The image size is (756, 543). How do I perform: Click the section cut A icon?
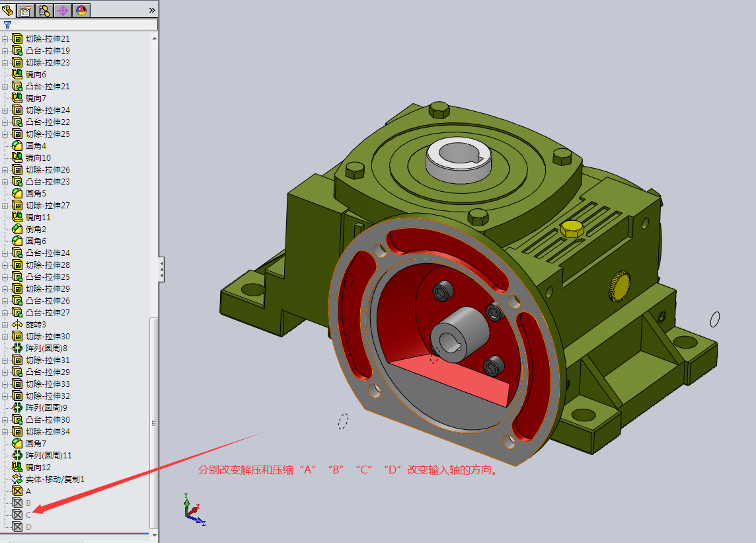(17, 491)
